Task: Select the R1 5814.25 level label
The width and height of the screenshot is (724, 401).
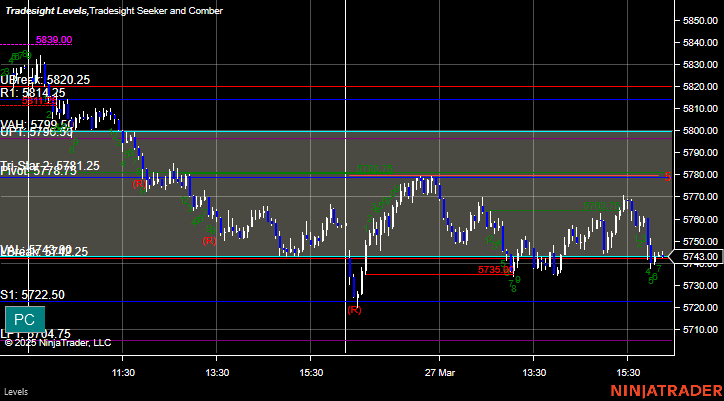Action: tap(33, 93)
